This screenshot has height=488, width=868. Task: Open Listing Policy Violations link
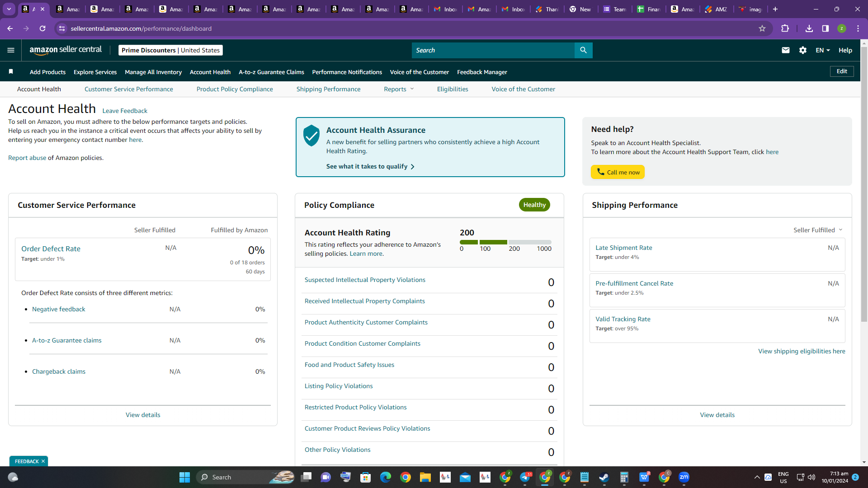pyautogui.click(x=339, y=386)
